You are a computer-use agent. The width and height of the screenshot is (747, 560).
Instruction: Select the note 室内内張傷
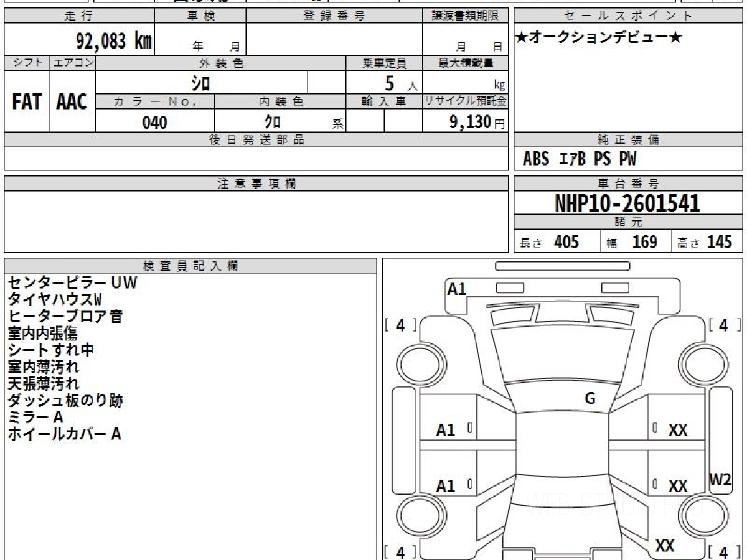[x=42, y=334]
